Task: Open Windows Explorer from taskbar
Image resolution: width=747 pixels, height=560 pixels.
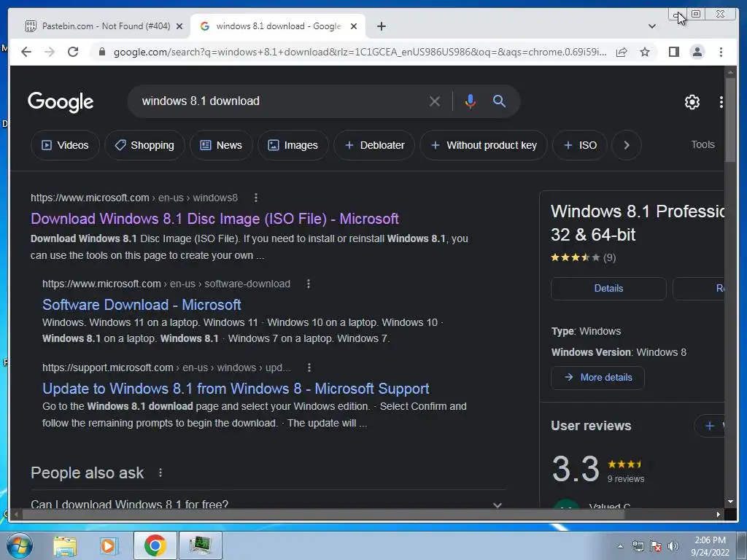Action: point(65,545)
